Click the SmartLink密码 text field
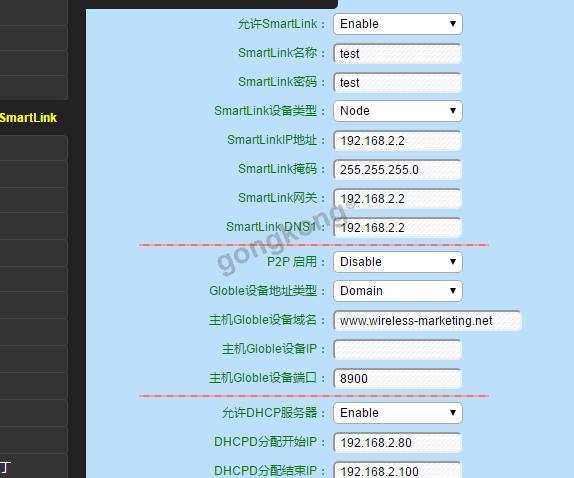The width and height of the screenshot is (574, 478). (398, 82)
